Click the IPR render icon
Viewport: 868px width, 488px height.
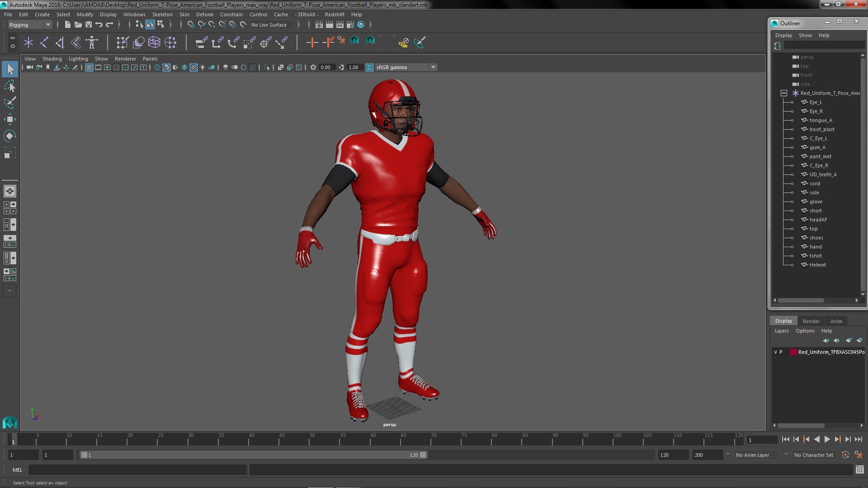click(340, 24)
